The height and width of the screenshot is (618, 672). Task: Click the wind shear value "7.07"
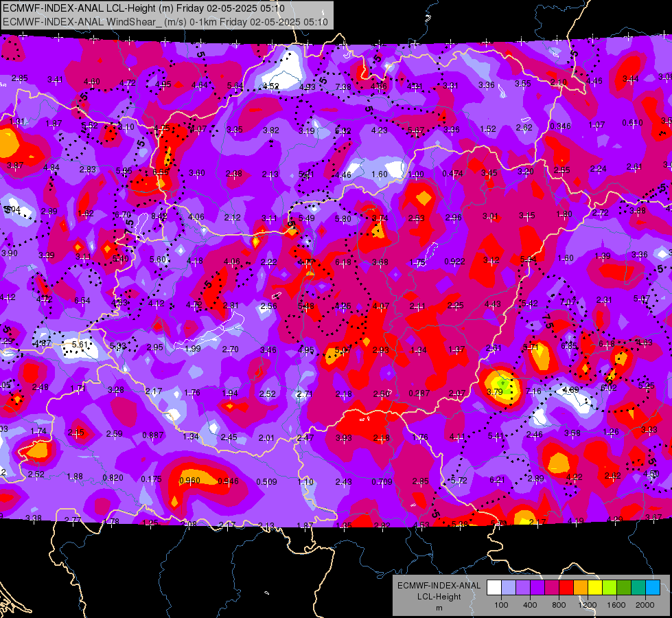pos(568,302)
